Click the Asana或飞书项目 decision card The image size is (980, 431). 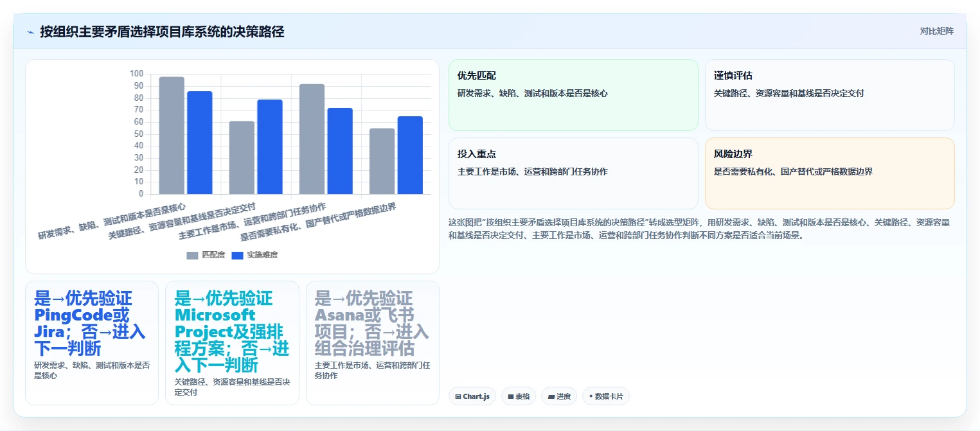(x=373, y=343)
